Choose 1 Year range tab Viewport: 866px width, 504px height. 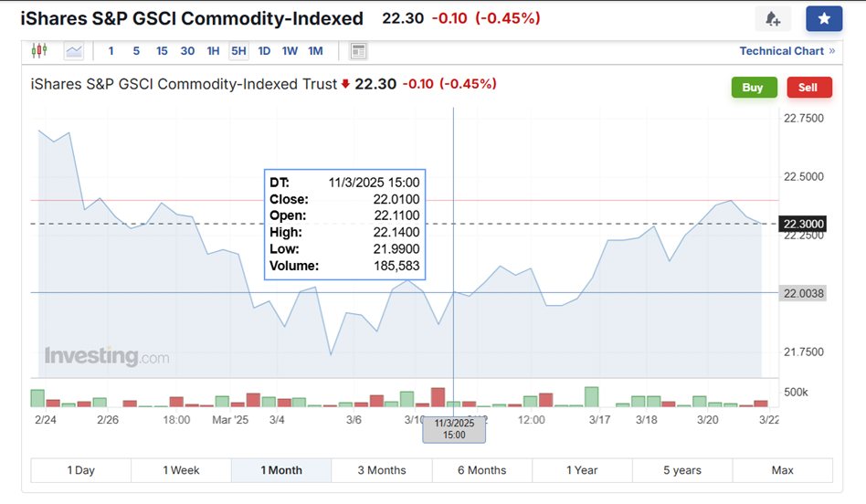coord(582,470)
